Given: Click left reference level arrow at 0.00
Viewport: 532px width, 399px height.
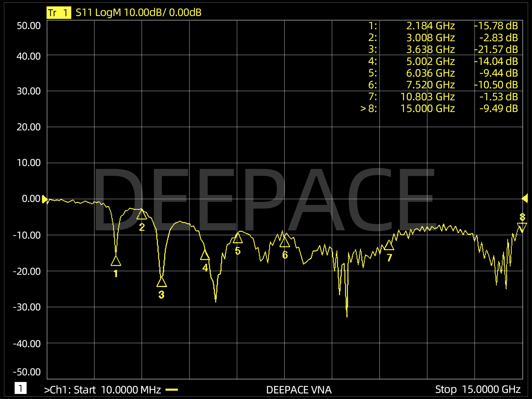Looking at the screenshot, I should 44,199.
